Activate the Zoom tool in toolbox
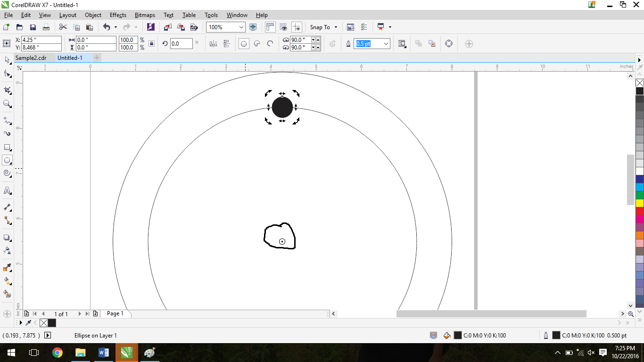 (x=7, y=104)
